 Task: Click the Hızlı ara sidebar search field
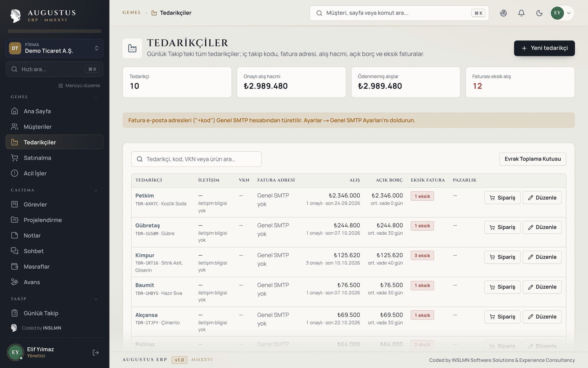click(54, 69)
